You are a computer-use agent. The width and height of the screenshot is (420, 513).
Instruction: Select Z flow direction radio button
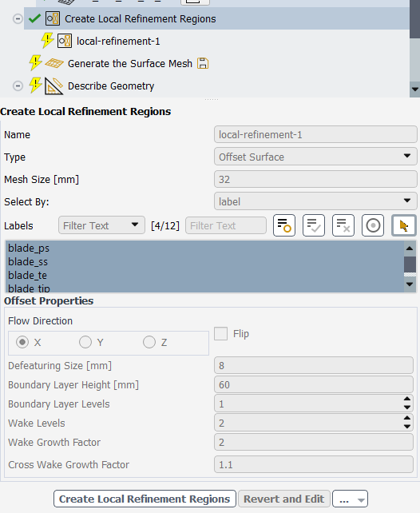pos(149,342)
